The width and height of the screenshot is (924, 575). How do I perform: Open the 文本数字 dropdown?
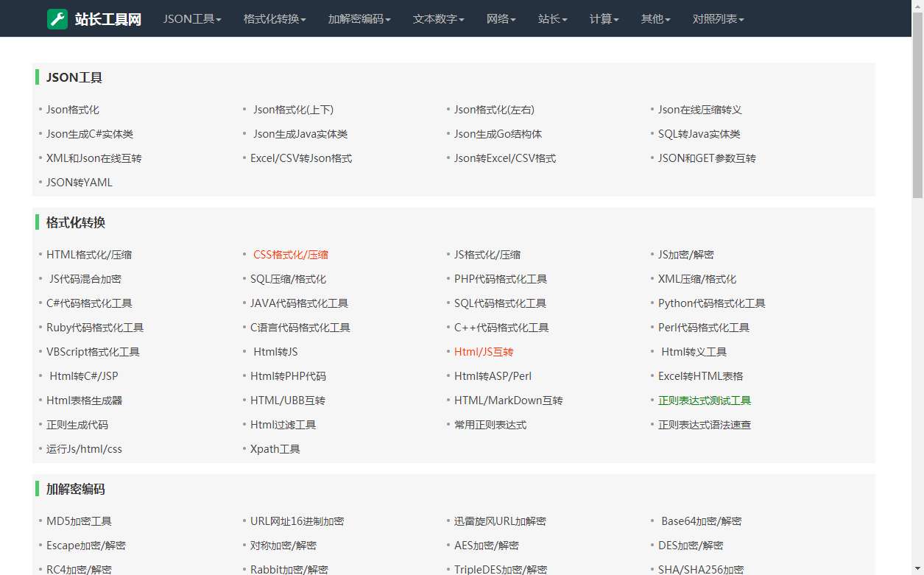(437, 19)
